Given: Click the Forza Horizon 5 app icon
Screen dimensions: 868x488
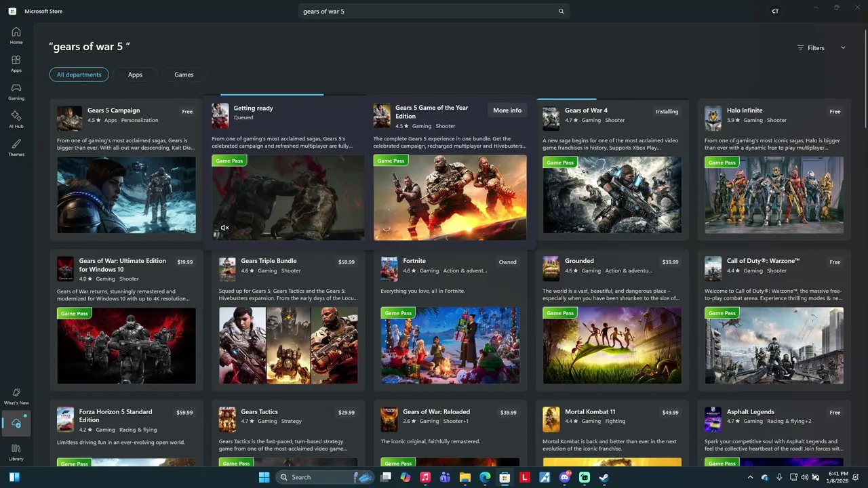Looking at the screenshot, I should pyautogui.click(x=65, y=420).
